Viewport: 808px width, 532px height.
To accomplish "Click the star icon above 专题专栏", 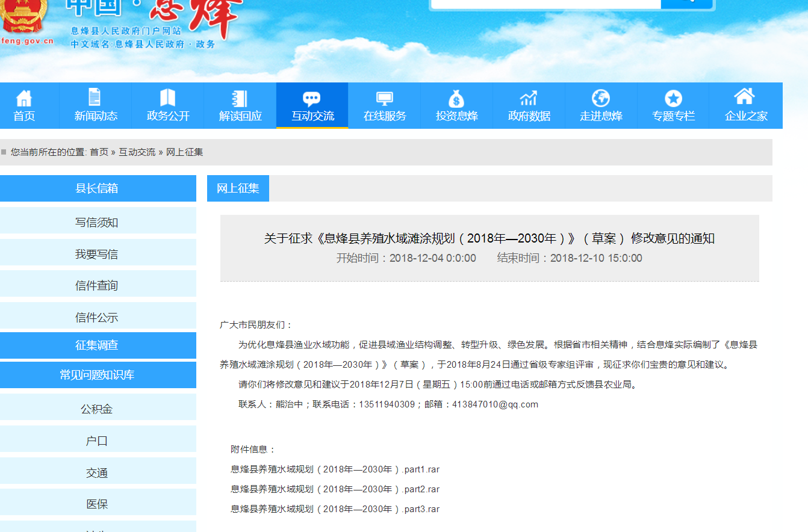I will coord(673,98).
